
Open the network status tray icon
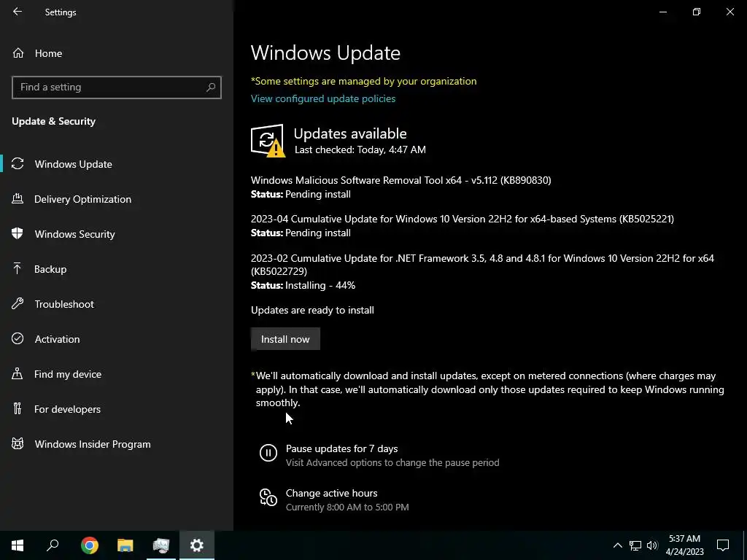635,545
